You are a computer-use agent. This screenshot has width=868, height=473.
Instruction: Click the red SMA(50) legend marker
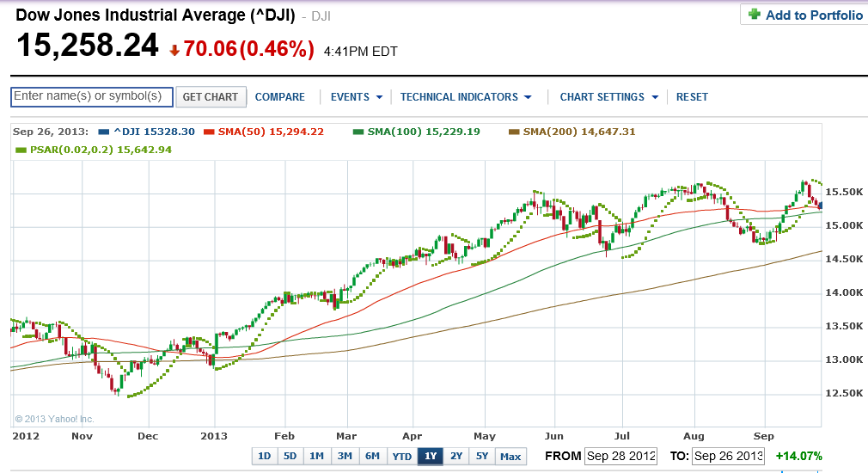pos(209,132)
